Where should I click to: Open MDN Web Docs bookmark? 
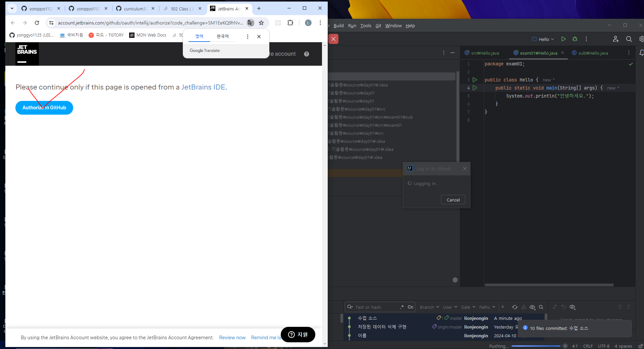148,35
